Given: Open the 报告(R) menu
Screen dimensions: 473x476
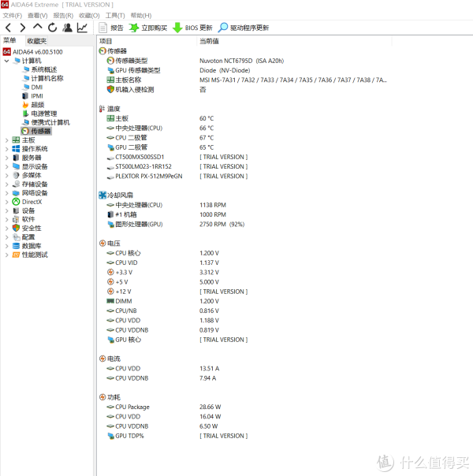Looking at the screenshot, I should [63, 16].
